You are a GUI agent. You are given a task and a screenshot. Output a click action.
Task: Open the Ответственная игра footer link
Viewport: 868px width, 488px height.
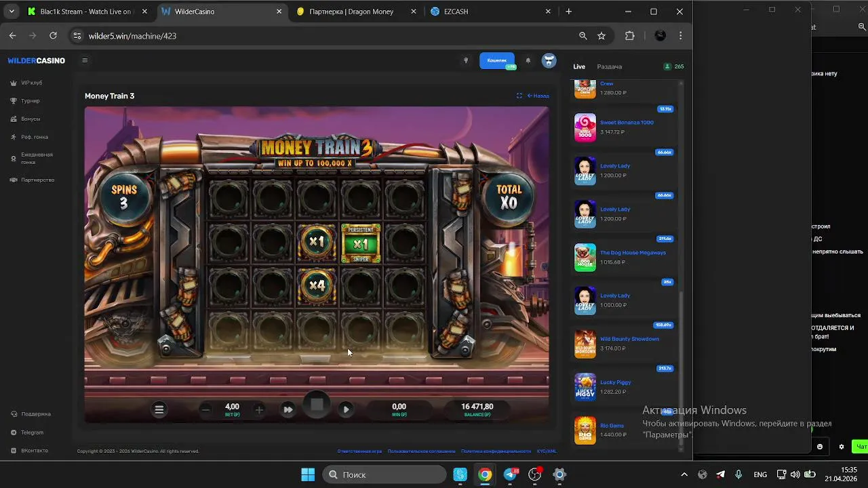coord(359,451)
